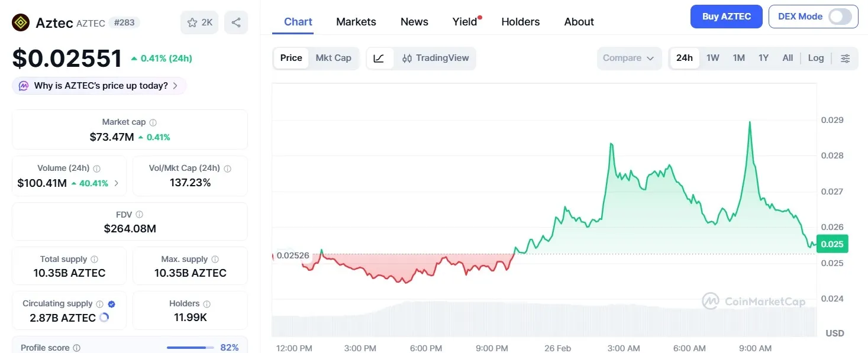This screenshot has height=353, width=868.
Task: Open chart settings sliders icon
Action: pyautogui.click(x=846, y=58)
